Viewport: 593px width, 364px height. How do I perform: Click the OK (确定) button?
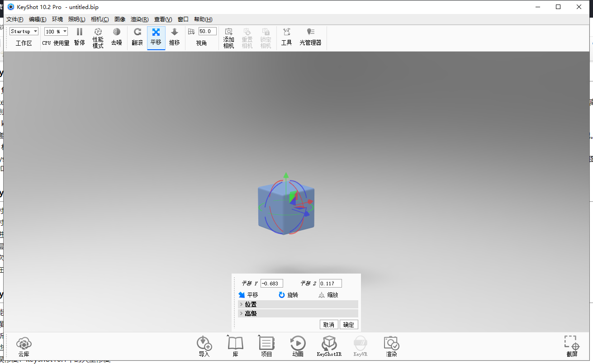point(349,325)
